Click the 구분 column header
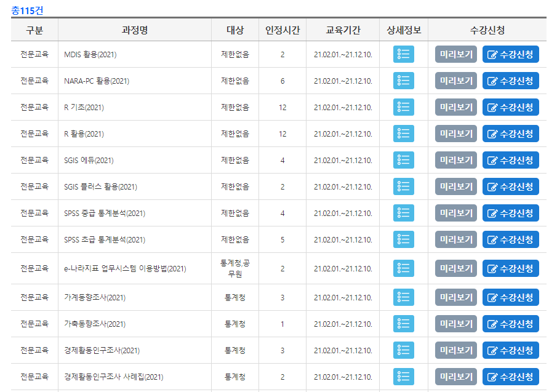 click(34, 30)
